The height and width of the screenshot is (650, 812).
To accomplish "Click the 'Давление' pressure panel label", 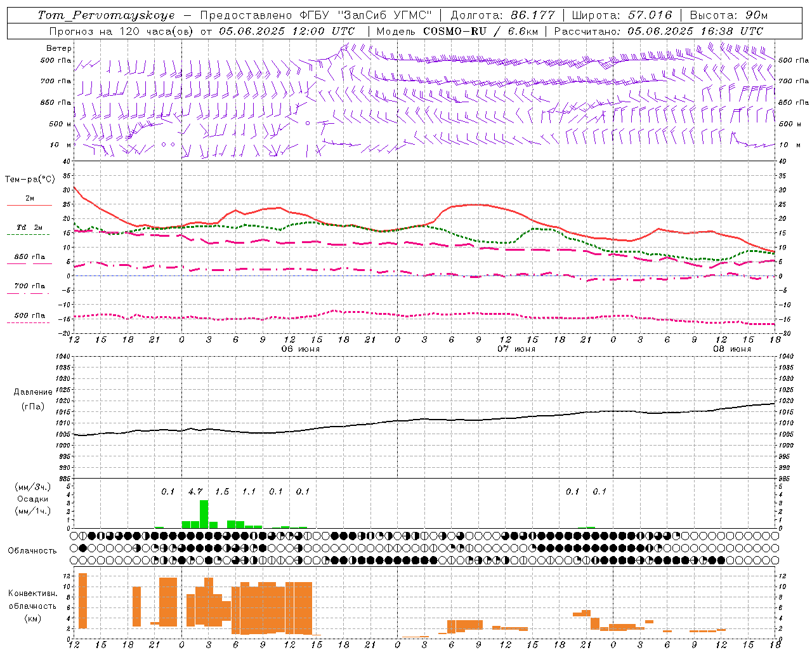I will point(33,392).
